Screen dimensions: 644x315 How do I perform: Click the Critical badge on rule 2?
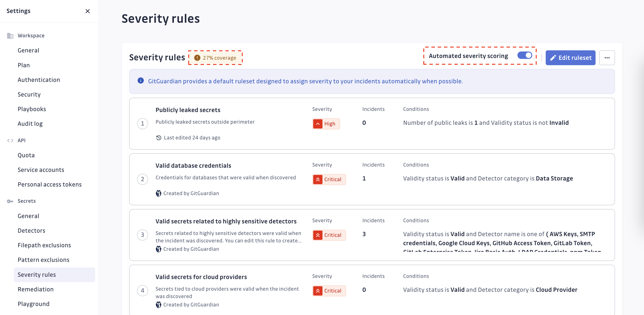[x=328, y=179]
